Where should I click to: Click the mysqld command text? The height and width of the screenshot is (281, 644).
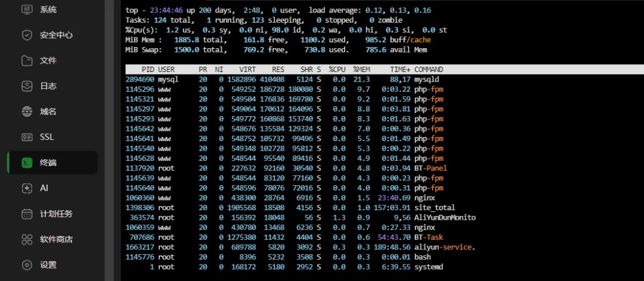(427, 80)
